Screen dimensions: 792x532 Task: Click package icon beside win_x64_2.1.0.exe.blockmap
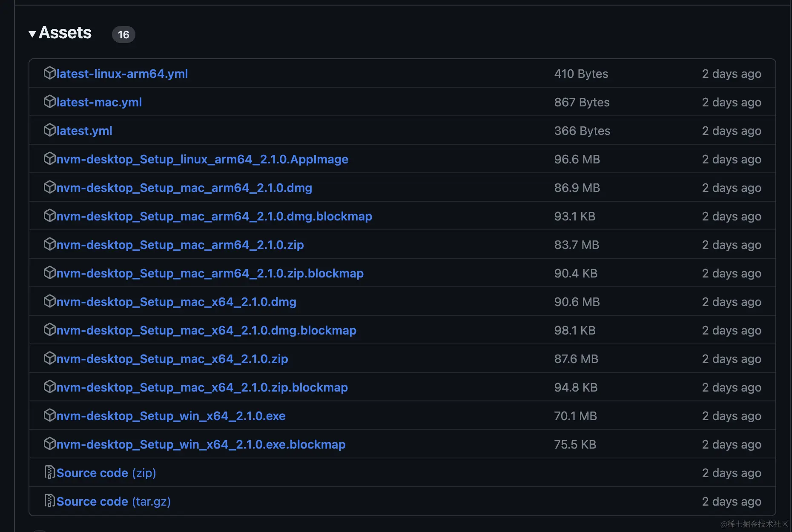[x=50, y=444]
